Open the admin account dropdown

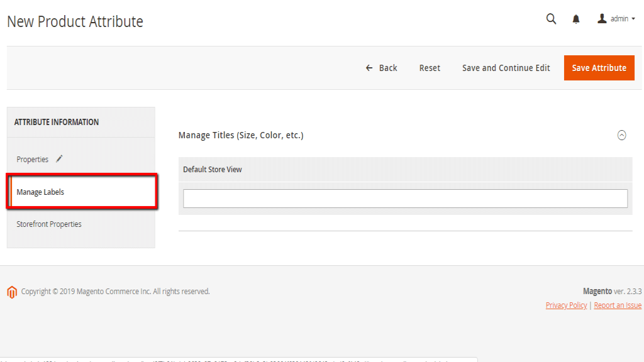(616, 19)
